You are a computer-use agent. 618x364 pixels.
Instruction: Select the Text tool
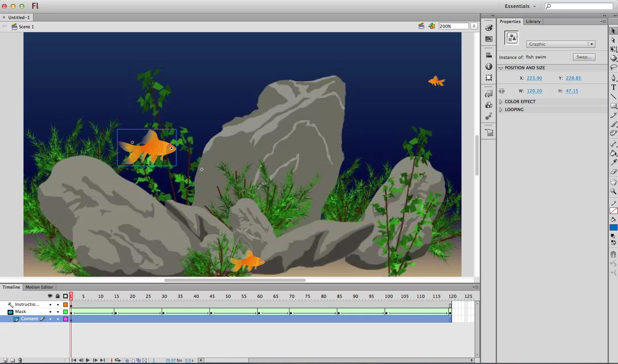614,87
